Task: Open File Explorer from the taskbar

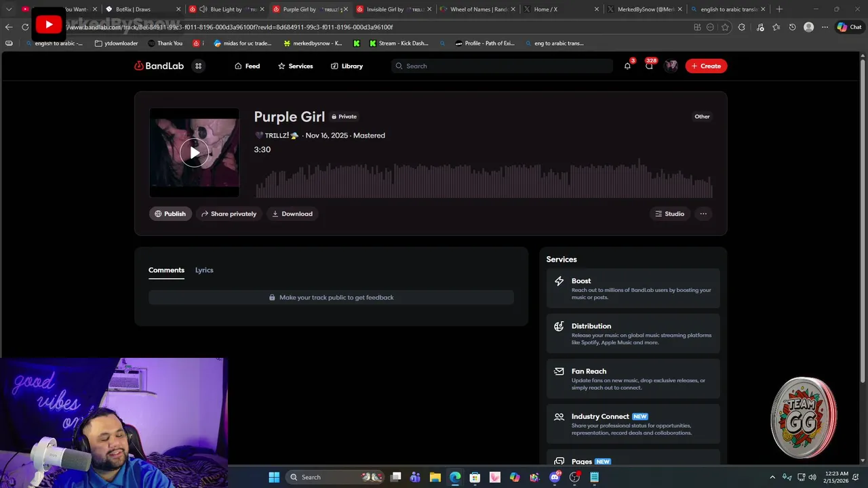Action: point(435,477)
